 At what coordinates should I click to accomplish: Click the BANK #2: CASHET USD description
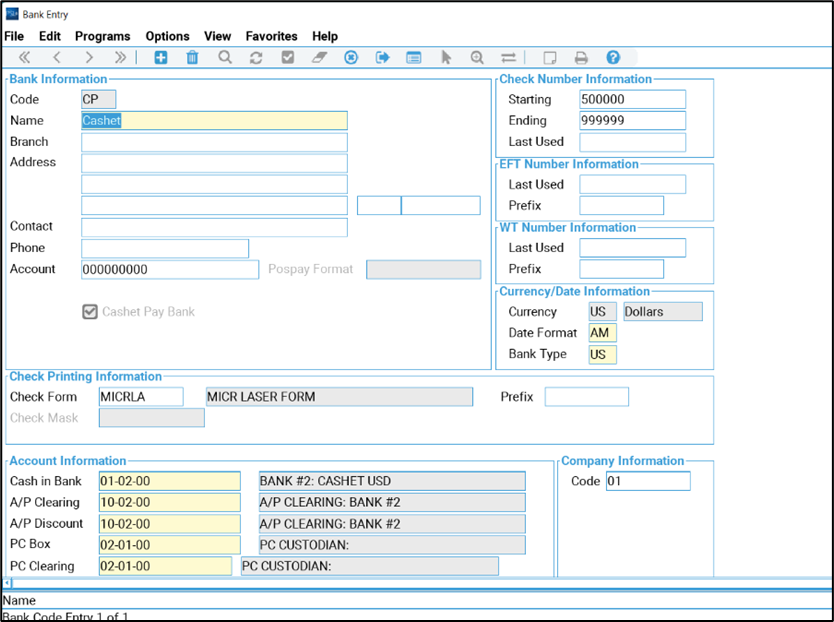(x=392, y=481)
